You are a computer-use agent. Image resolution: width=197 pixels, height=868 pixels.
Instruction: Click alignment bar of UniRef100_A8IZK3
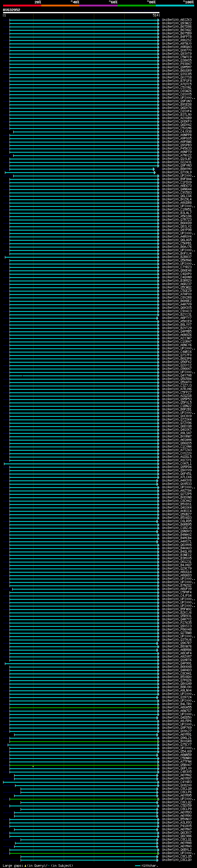pyautogui.click(x=84, y=20)
